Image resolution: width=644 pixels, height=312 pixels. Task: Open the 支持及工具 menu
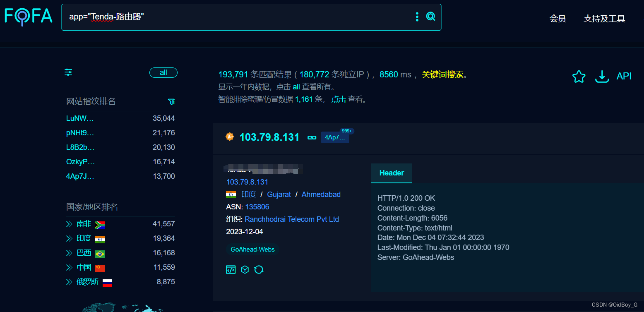coord(604,18)
